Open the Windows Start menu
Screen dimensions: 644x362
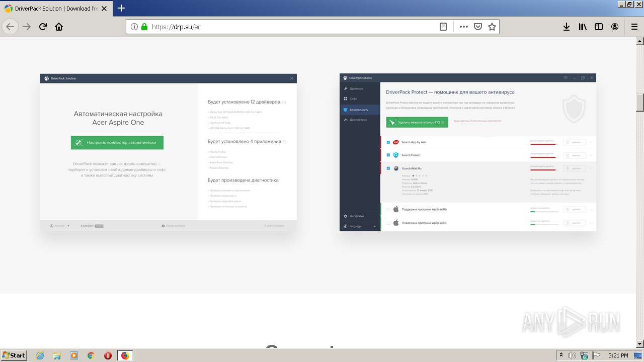pos(14,355)
